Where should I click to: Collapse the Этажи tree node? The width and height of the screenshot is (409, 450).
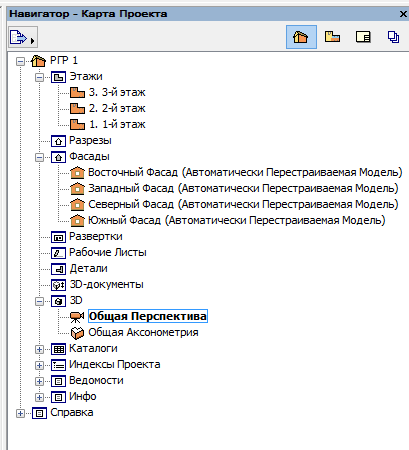pos(39,77)
